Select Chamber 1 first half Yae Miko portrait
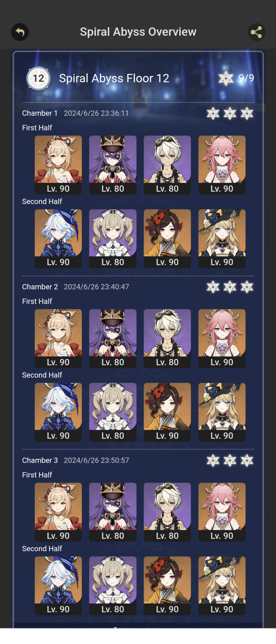 pyautogui.click(x=222, y=165)
